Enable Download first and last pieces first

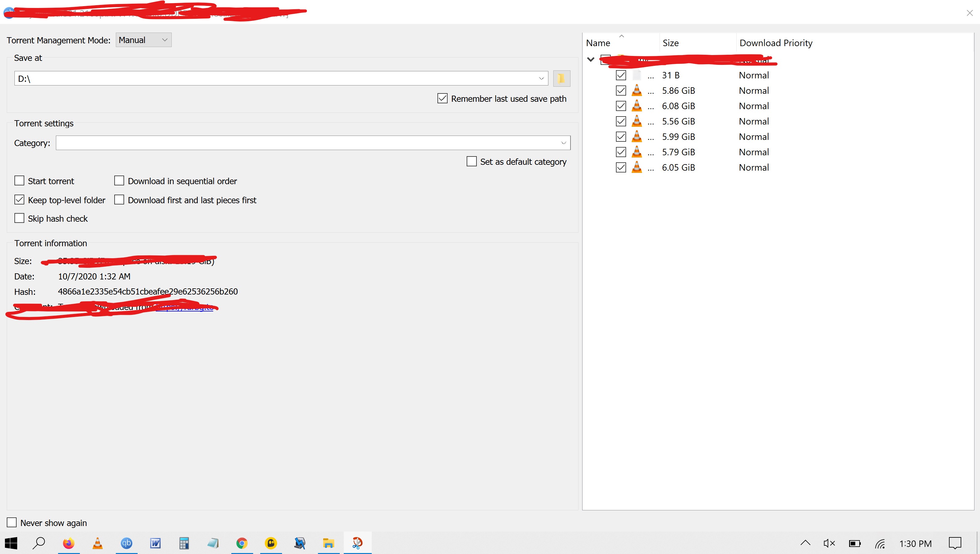(119, 200)
